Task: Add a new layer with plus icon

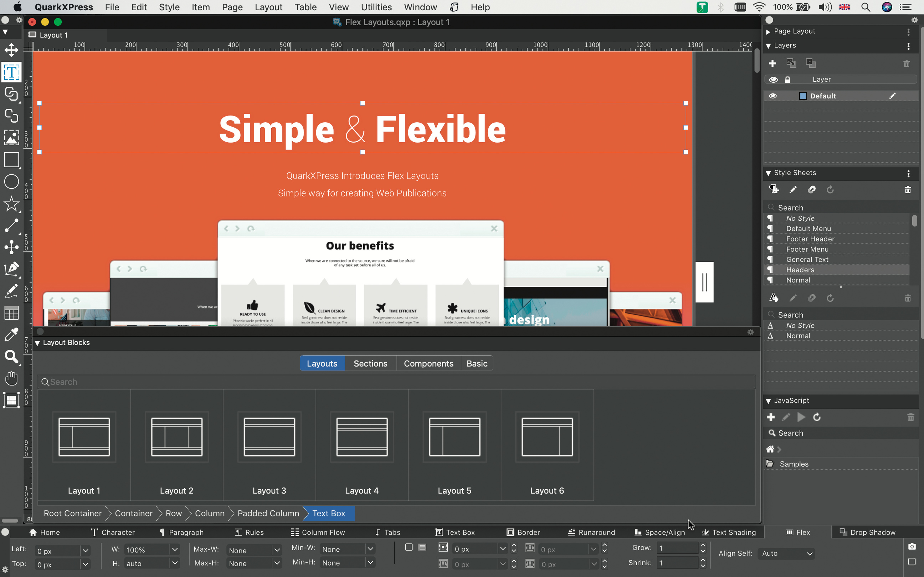Action: (x=772, y=63)
